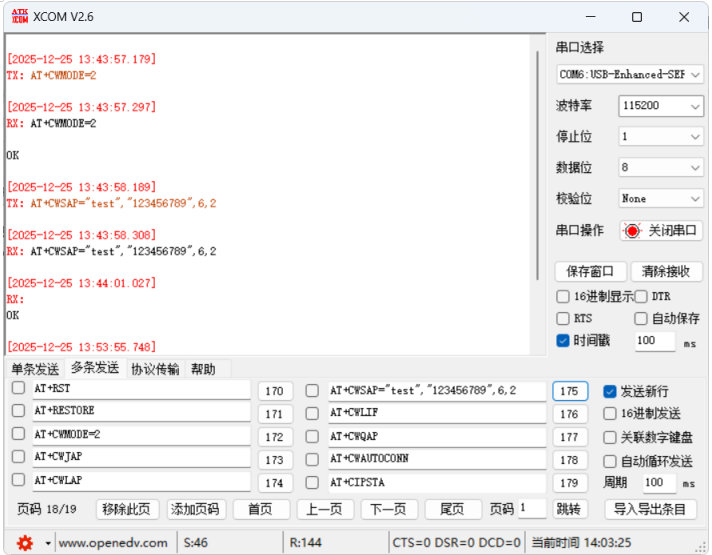Viewport: 712px width, 555px height.
Task: Open the settings gear icon in status bar
Action: (x=25, y=543)
